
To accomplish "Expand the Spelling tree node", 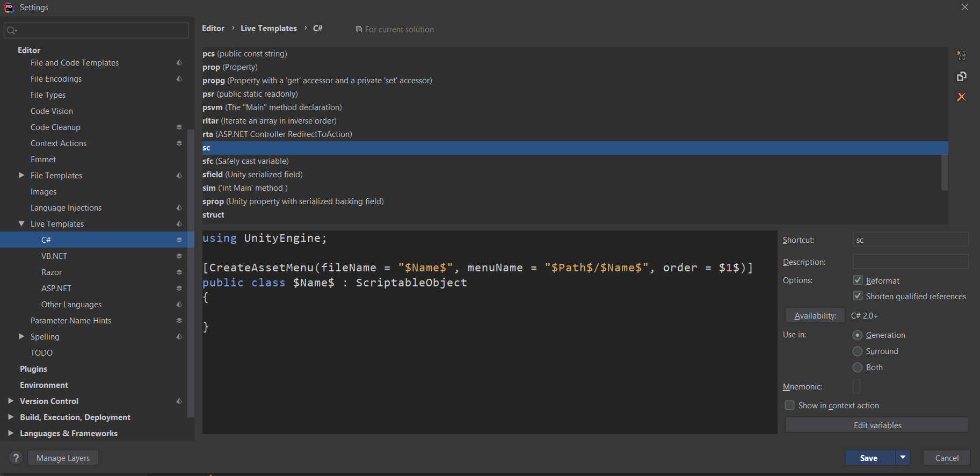I will (21, 336).
